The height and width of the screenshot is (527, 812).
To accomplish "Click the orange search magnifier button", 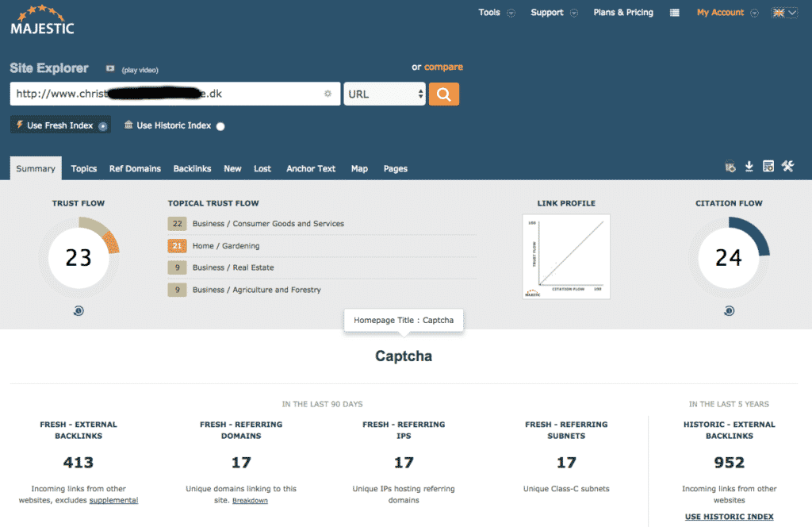I will [x=444, y=94].
